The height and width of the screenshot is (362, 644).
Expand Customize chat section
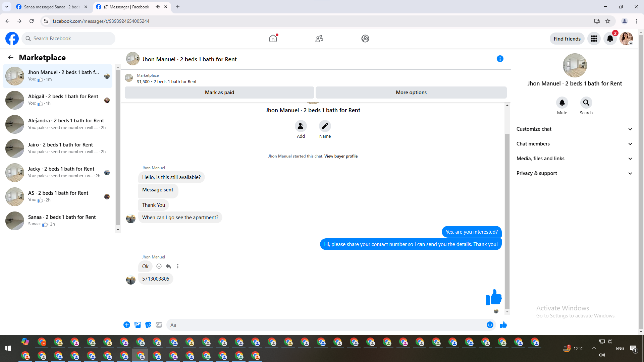pos(575,129)
